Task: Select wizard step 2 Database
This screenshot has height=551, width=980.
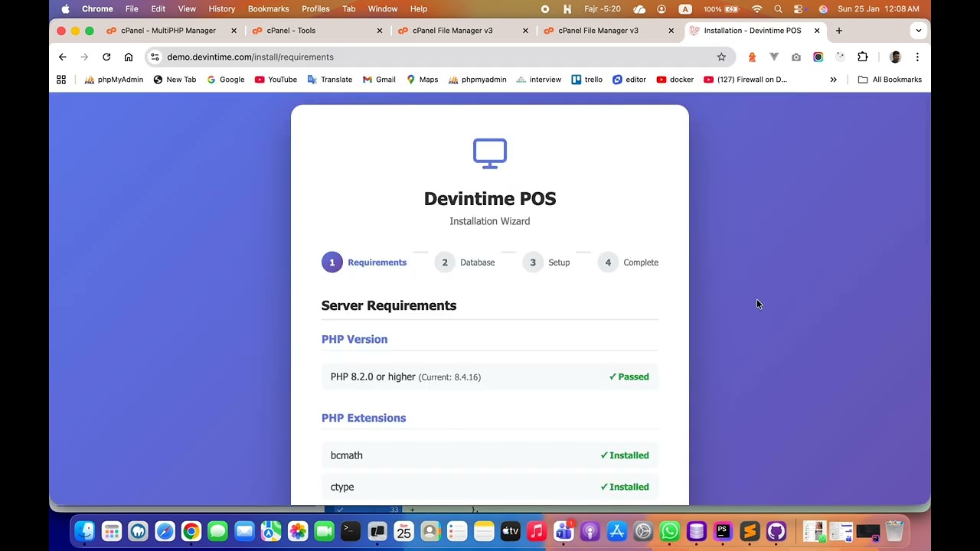Action: (465, 262)
